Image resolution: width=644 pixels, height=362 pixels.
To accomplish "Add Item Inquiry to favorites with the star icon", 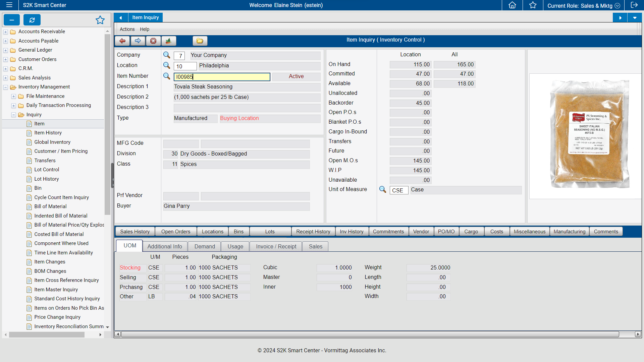I will [100, 20].
